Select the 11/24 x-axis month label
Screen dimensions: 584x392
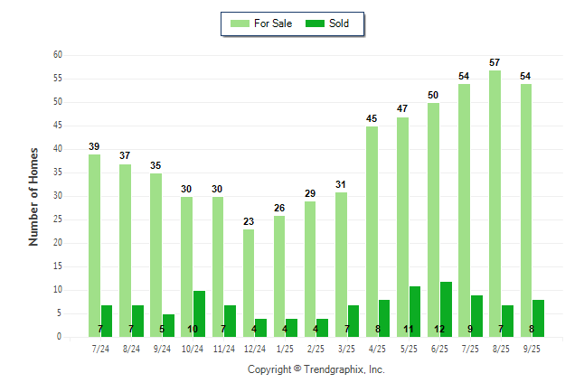tap(223, 349)
